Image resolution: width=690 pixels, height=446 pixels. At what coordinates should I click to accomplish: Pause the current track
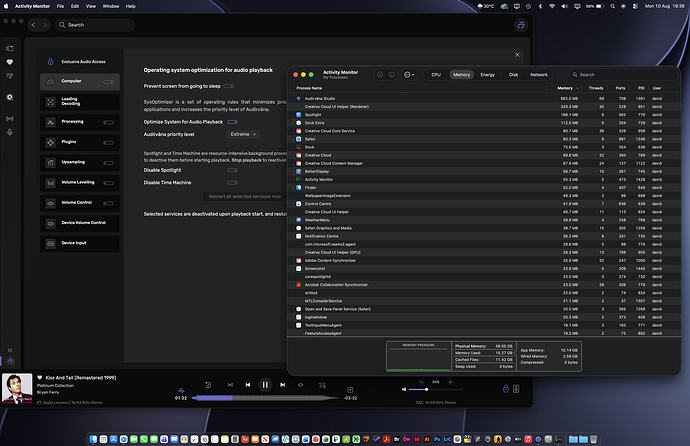[265, 385]
